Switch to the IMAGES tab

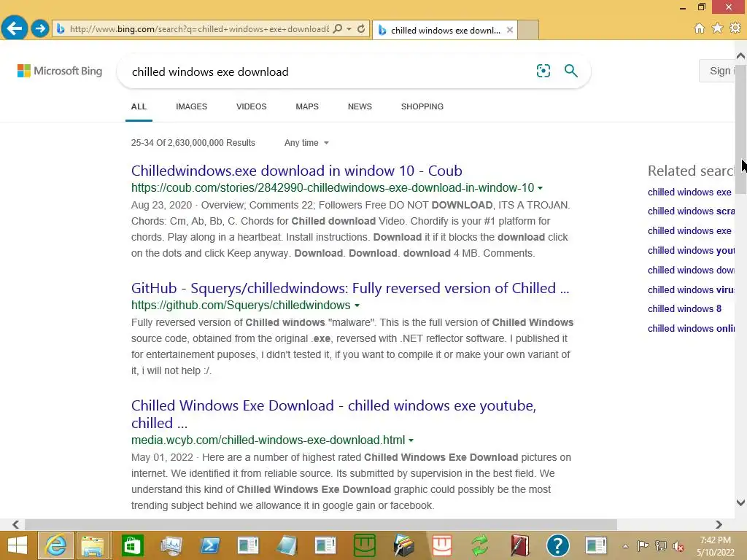coord(192,106)
